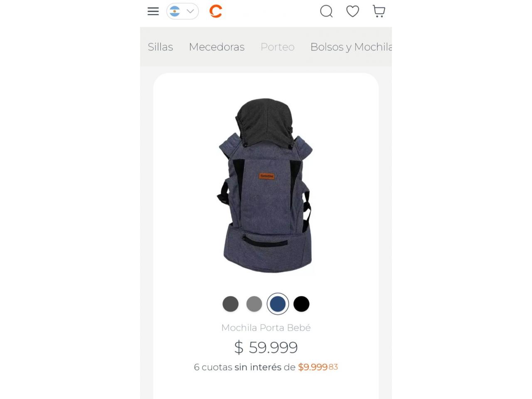The image size is (532, 399).
Task: Select the dark gray color option
Action: click(x=231, y=304)
